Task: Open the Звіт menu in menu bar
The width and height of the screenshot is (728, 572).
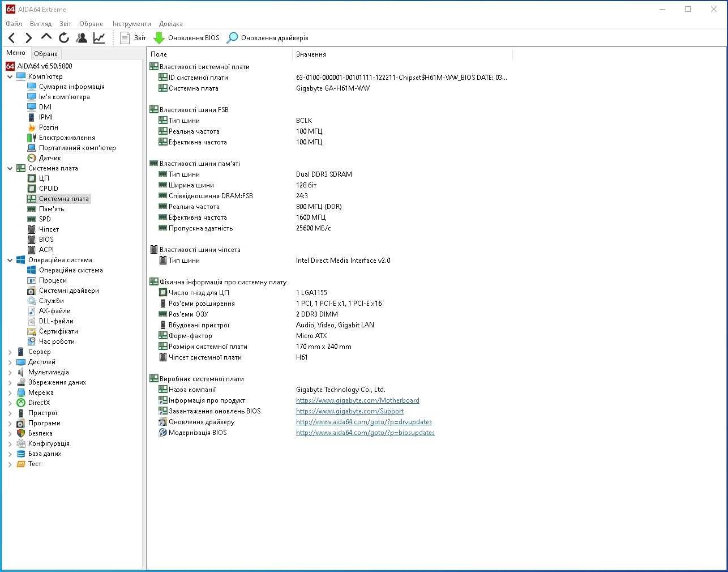Action: (x=66, y=24)
